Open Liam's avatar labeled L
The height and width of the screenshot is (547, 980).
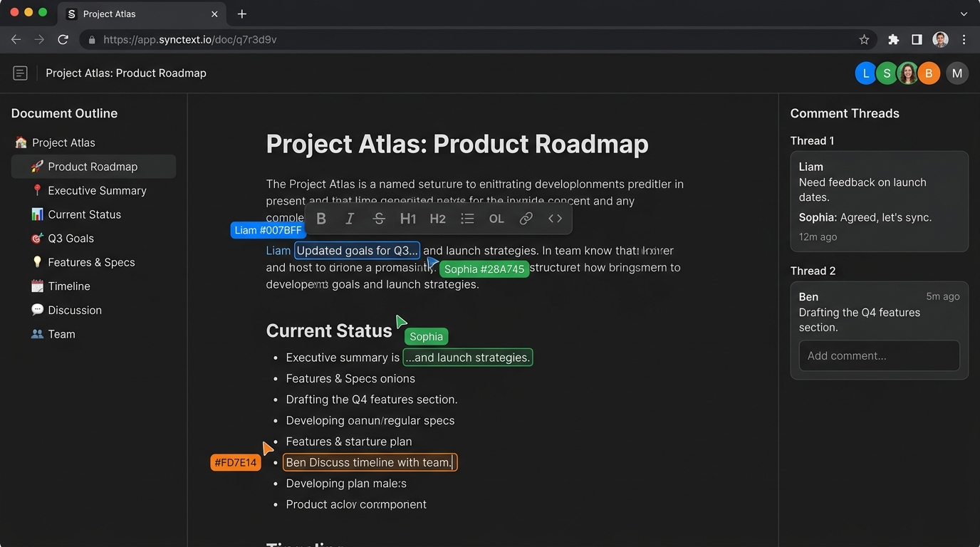pyautogui.click(x=866, y=73)
